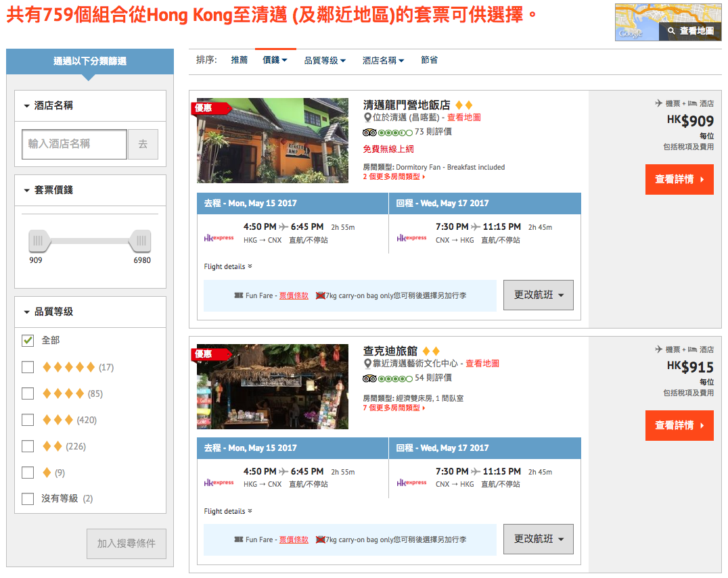Screen dimensions: 728x578
Task: Click map pin icon beside 靠近清邁藝術文化中心
Action: [367, 364]
